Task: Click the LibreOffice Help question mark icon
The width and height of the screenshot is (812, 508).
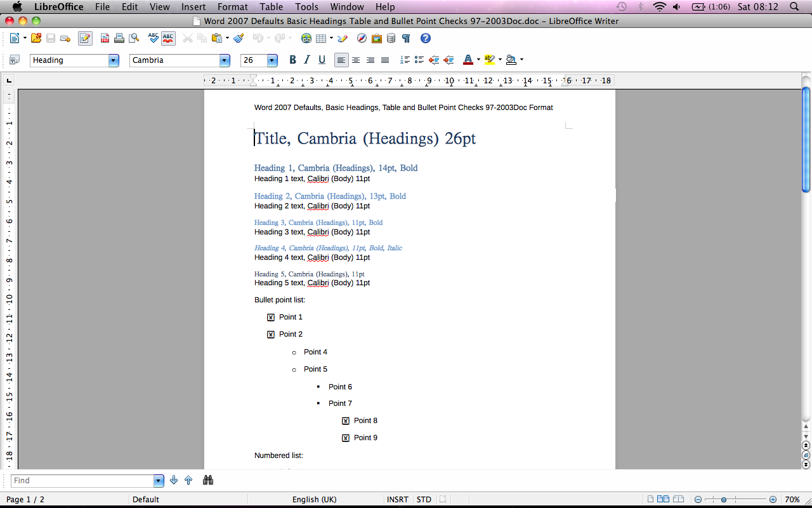Action: coord(426,39)
